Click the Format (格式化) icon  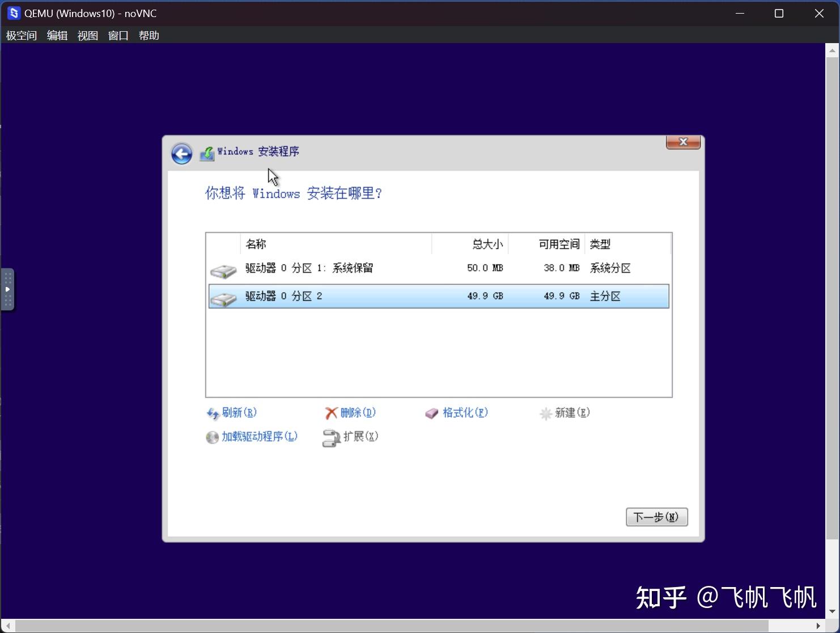coord(432,413)
